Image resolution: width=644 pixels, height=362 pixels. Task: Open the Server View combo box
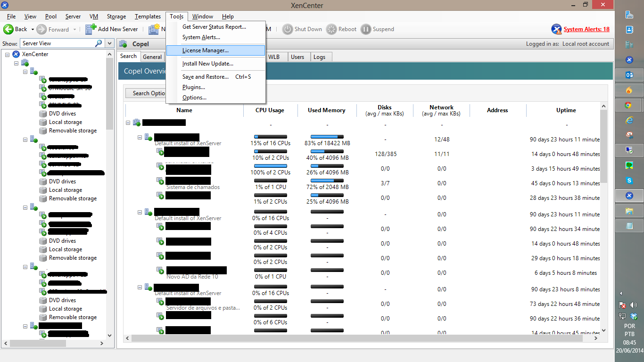click(x=62, y=43)
